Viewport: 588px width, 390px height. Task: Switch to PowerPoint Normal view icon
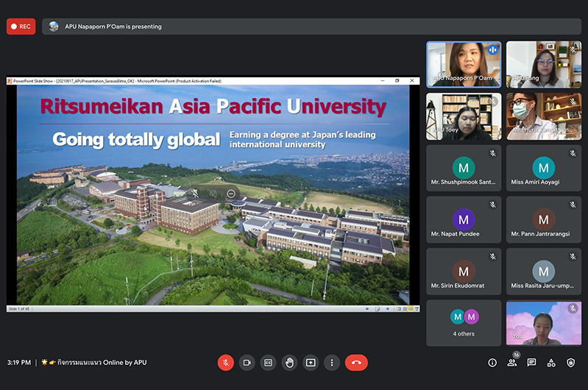[399, 309]
